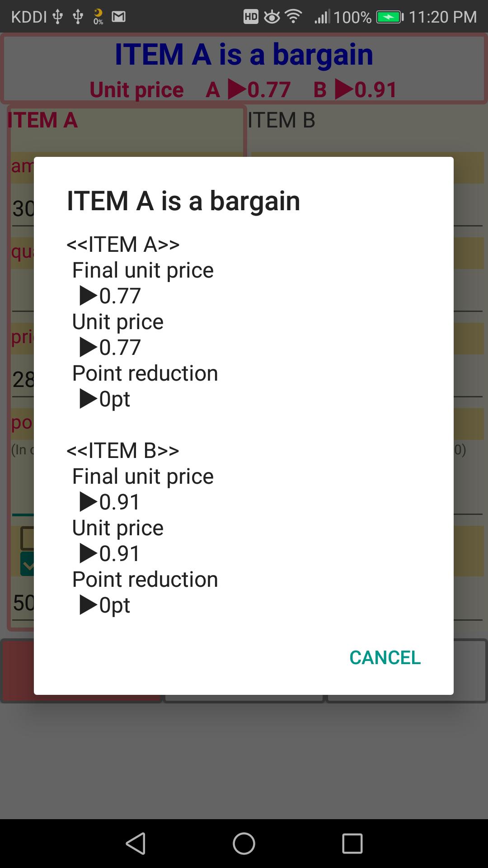488x868 pixels.
Task: Tap the cellular signal strength icon
Action: coord(322,17)
